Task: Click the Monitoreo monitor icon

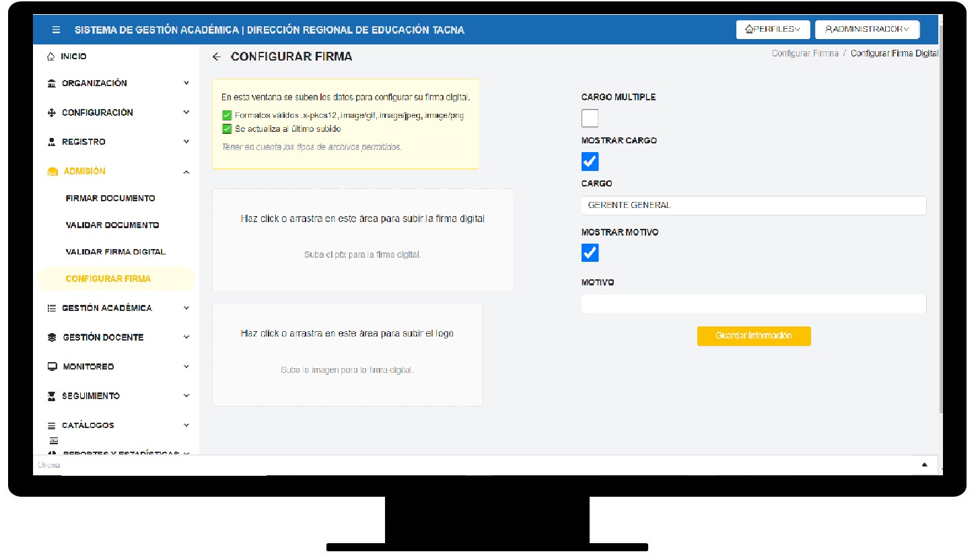Action: coord(52,367)
